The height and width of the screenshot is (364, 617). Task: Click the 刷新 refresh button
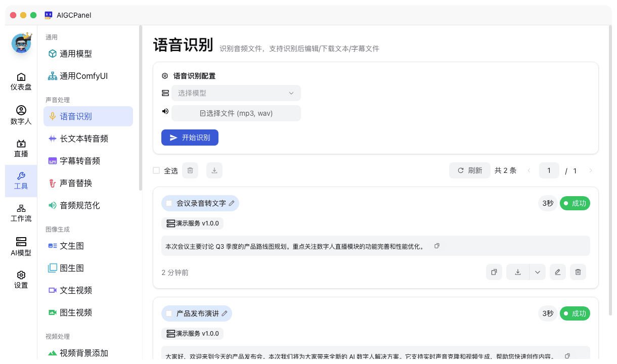(470, 170)
